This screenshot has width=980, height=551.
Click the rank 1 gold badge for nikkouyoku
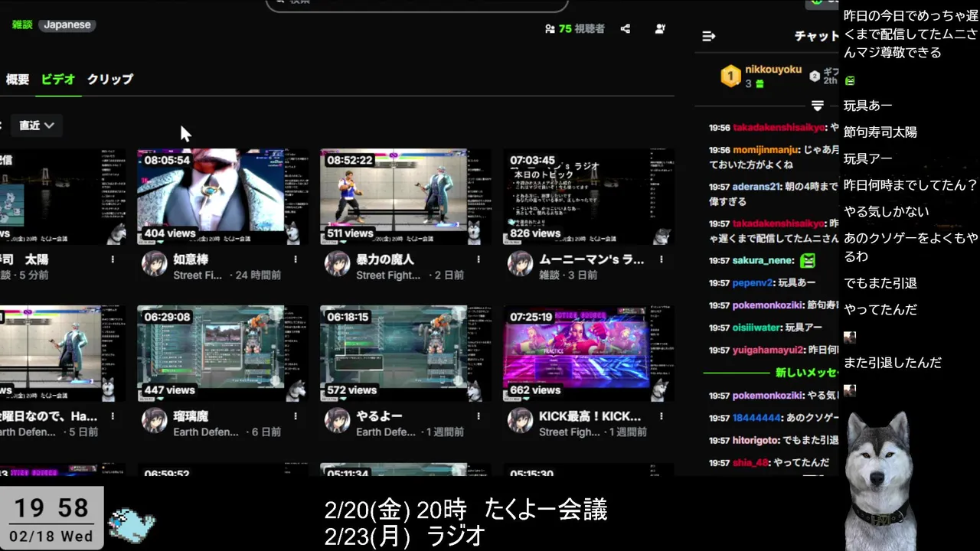731,76
